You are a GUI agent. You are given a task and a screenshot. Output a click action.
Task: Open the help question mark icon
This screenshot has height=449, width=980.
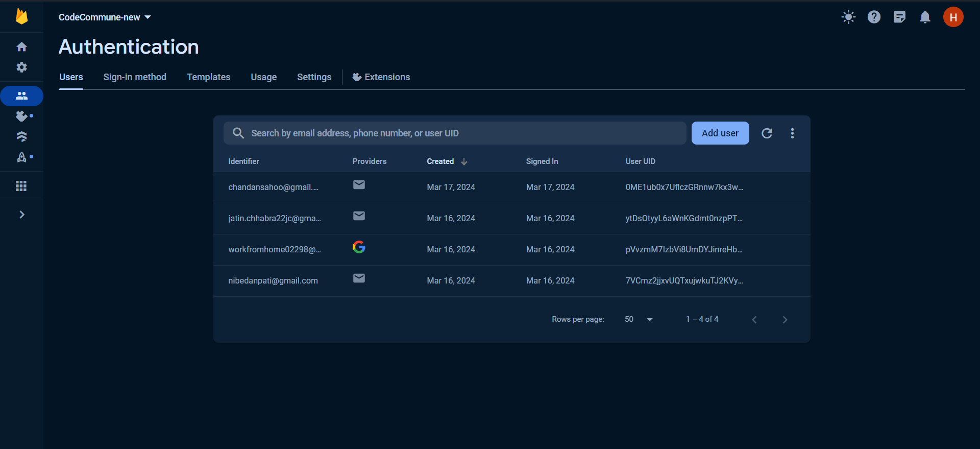point(874,17)
